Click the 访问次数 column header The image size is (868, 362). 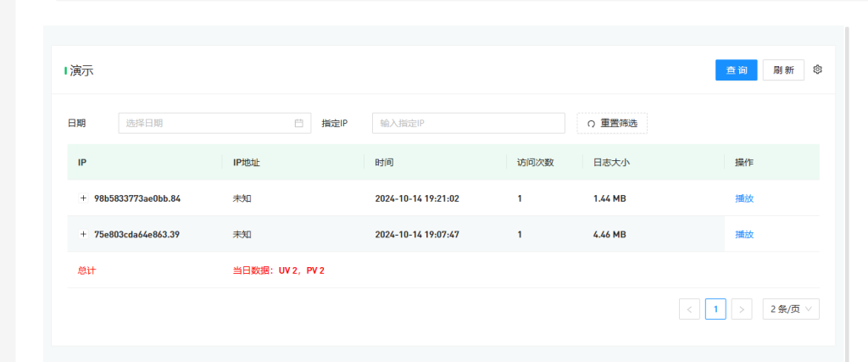[535, 162]
